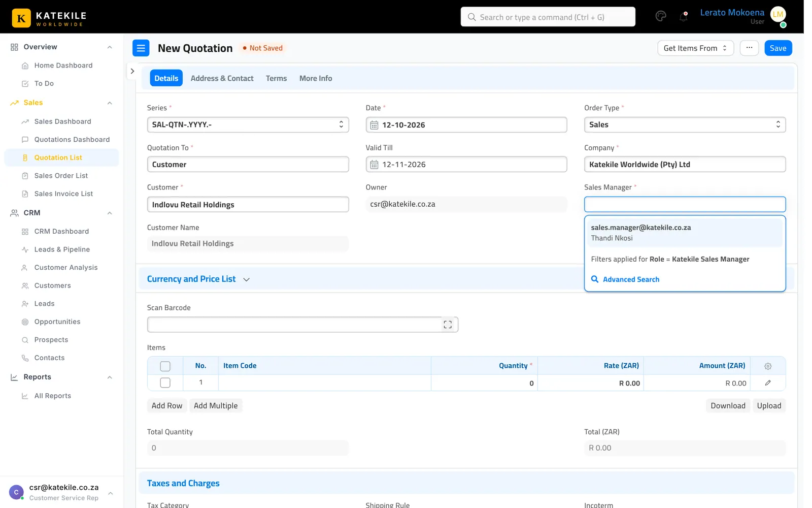Open items table column settings gear
Image resolution: width=812 pixels, height=508 pixels.
768,366
